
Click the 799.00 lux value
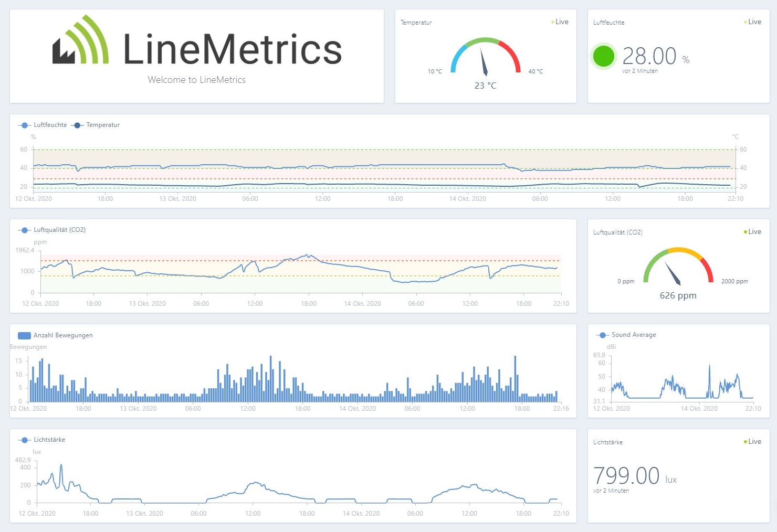click(626, 476)
